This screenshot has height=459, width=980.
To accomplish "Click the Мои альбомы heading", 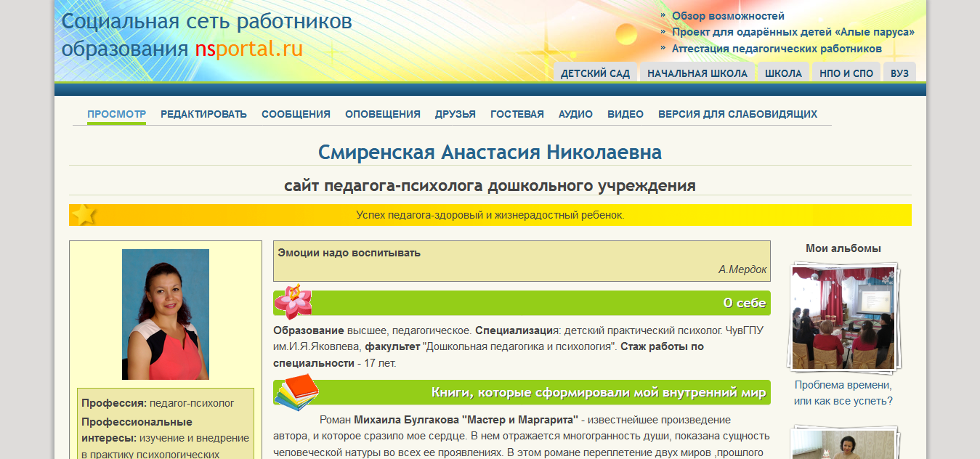I will [x=843, y=248].
